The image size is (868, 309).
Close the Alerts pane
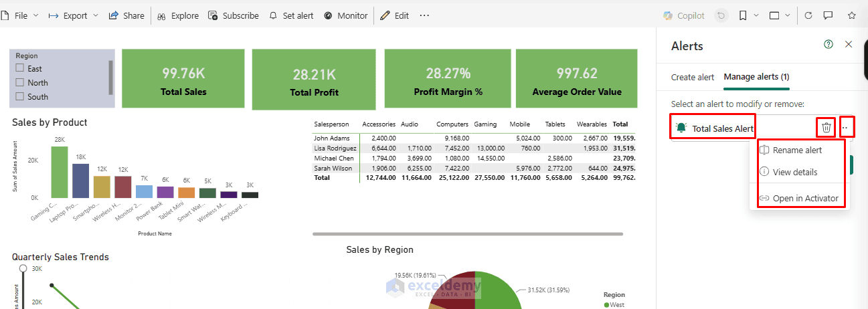click(849, 44)
